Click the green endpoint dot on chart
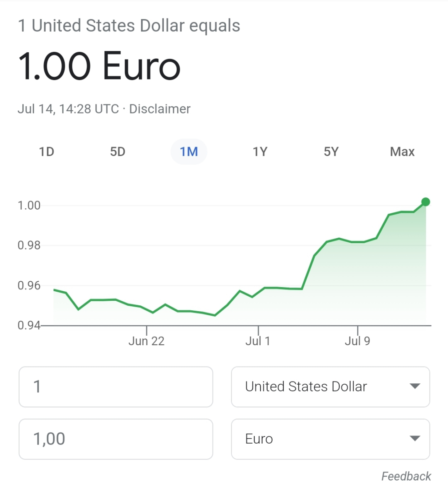The image size is (448, 490). [x=425, y=202]
